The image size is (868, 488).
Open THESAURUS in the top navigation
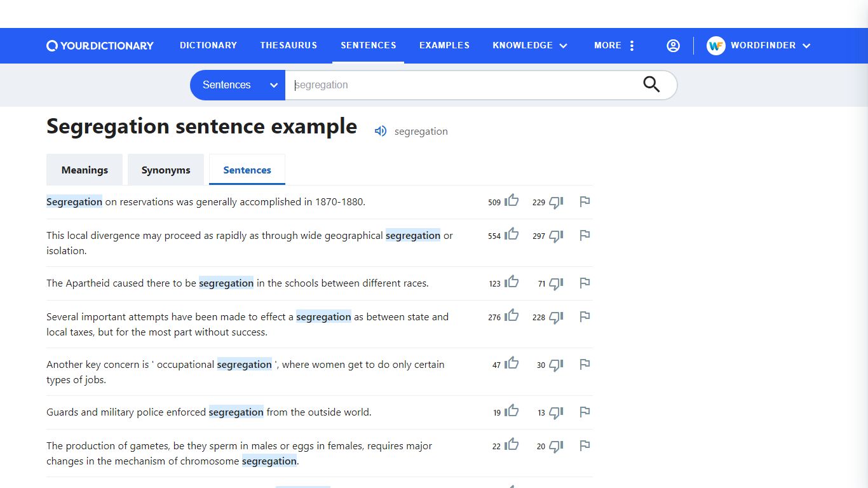point(288,45)
